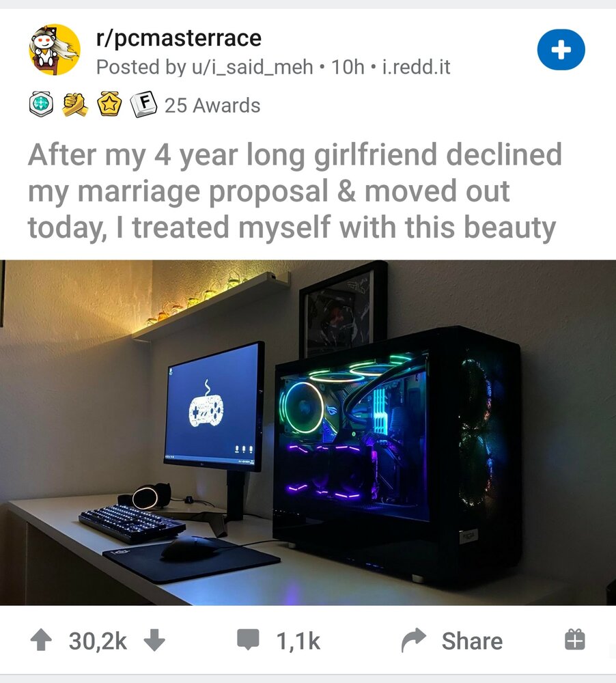Tap the r/pcmasterrace subreddit name
The width and height of the screenshot is (616, 683).
pos(179,38)
